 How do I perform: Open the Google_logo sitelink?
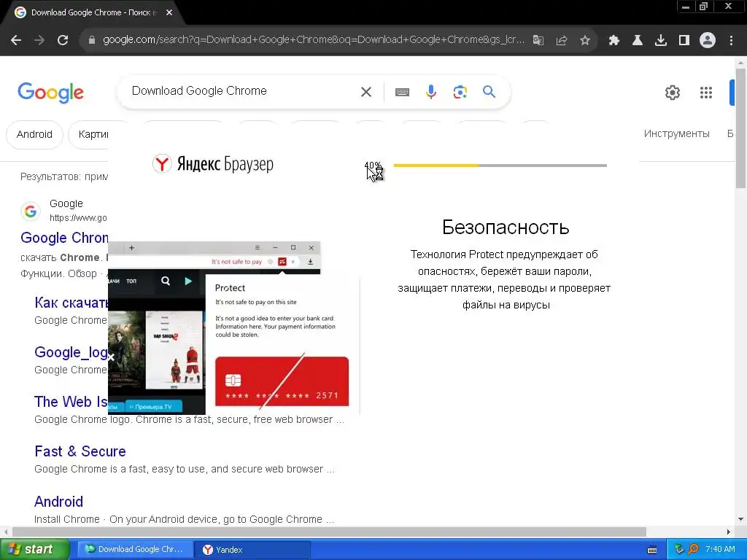pyautogui.click(x=71, y=352)
